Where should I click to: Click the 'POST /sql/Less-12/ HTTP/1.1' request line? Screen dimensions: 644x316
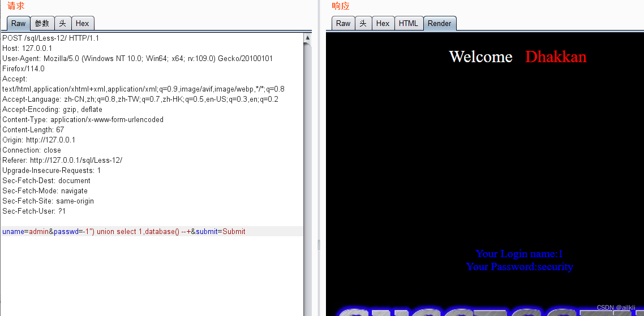point(50,38)
